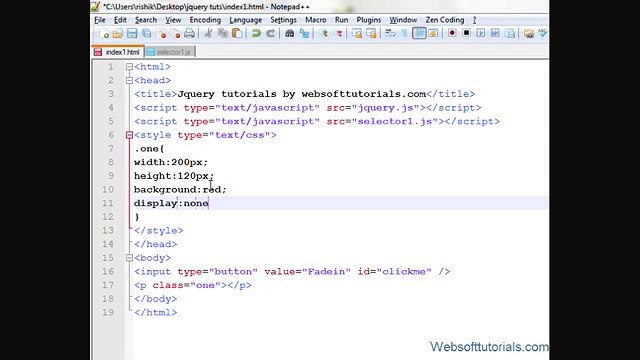Open the Language menu
This screenshot has height=360, width=640.
245,20
